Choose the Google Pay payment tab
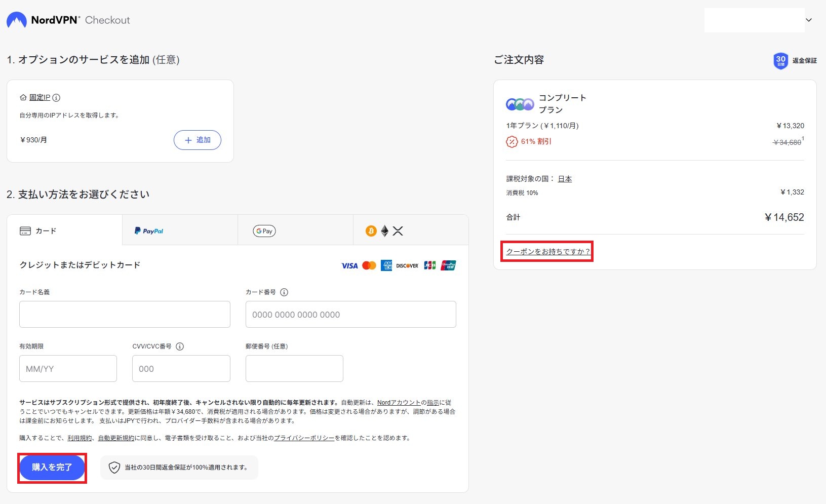 coord(295,231)
